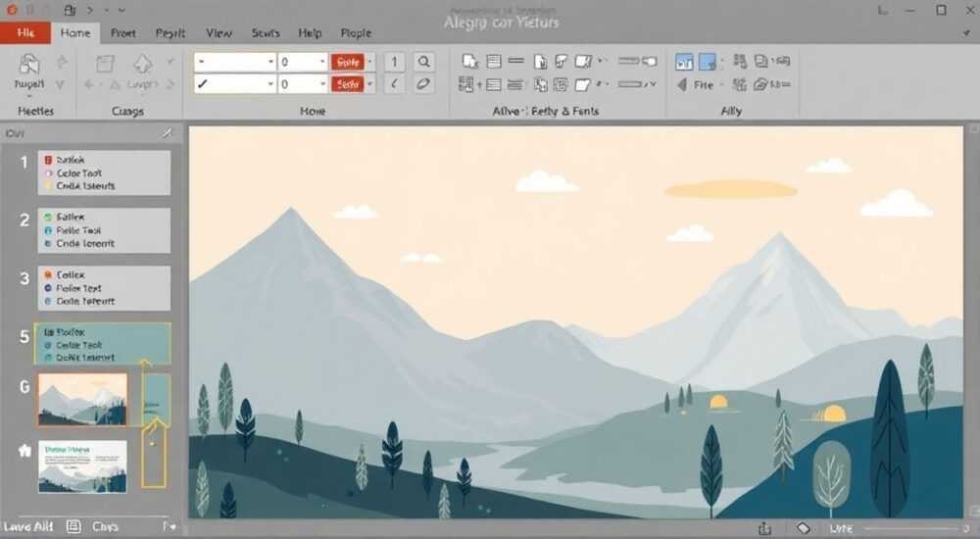
Task: Click the share icon in status bar
Action: tap(764, 528)
